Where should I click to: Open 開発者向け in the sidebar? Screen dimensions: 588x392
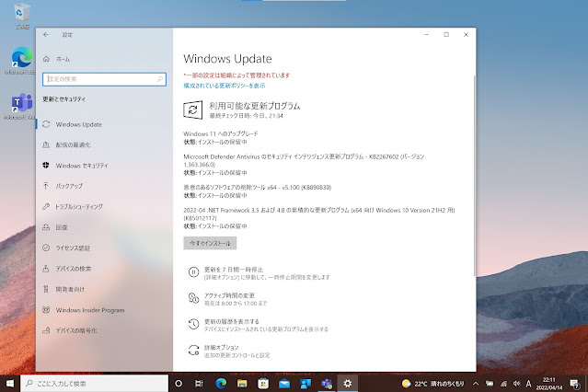[104, 289]
